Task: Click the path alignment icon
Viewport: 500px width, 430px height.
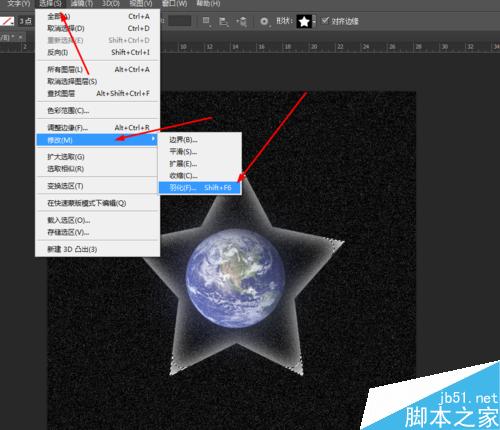Action: 223,22
